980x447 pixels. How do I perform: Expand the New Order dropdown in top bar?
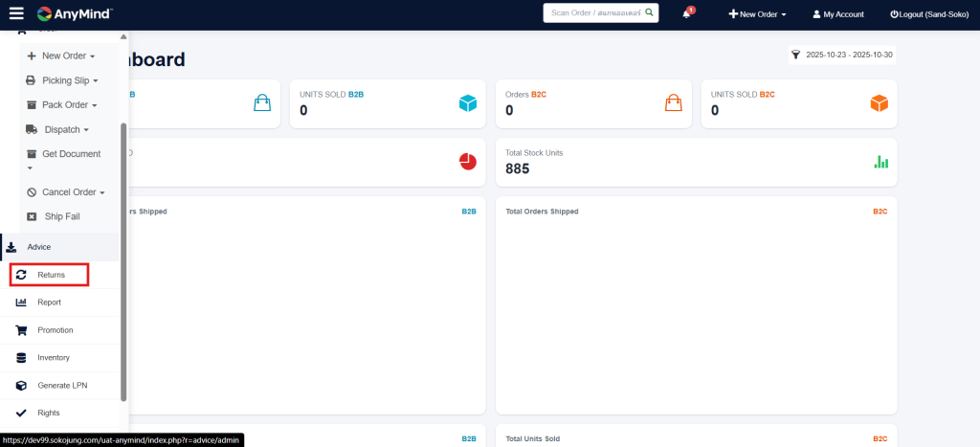pos(757,14)
